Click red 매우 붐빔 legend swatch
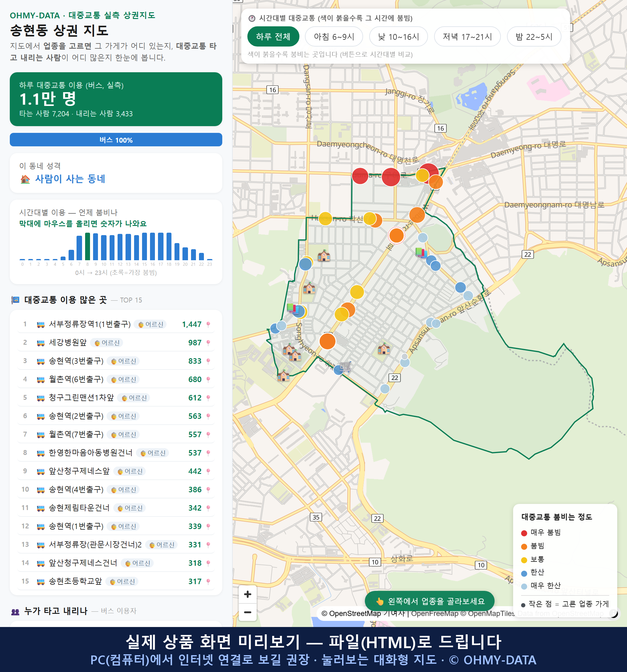Viewport: 627px width, 672px height. coord(524,533)
